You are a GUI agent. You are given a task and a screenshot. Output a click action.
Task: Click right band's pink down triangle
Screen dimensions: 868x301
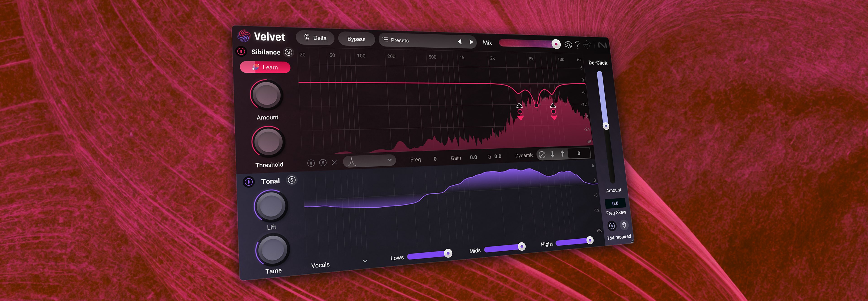[554, 118]
